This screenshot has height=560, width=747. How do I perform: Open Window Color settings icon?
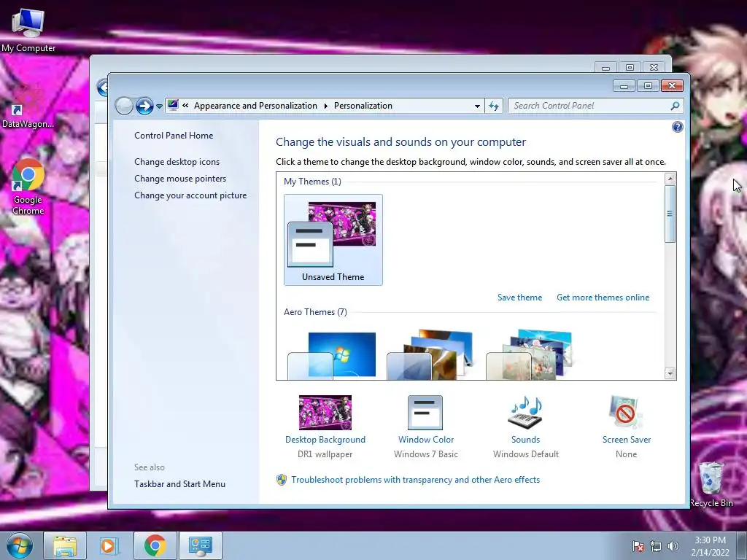(425, 413)
